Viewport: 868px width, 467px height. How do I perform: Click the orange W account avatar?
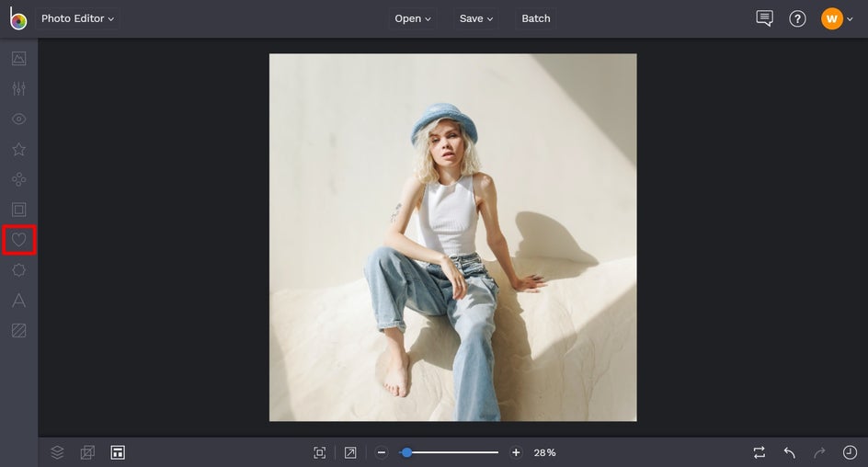point(831,18)
